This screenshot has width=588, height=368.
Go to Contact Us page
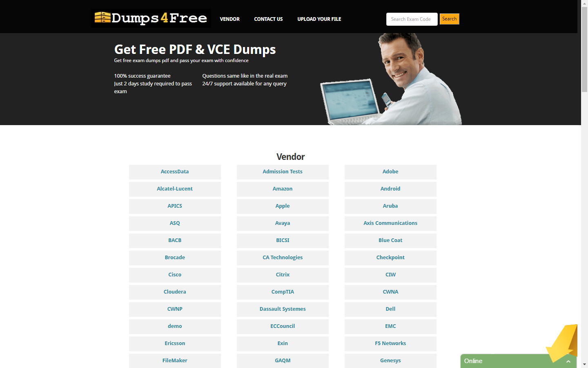[x=268, y=19]
